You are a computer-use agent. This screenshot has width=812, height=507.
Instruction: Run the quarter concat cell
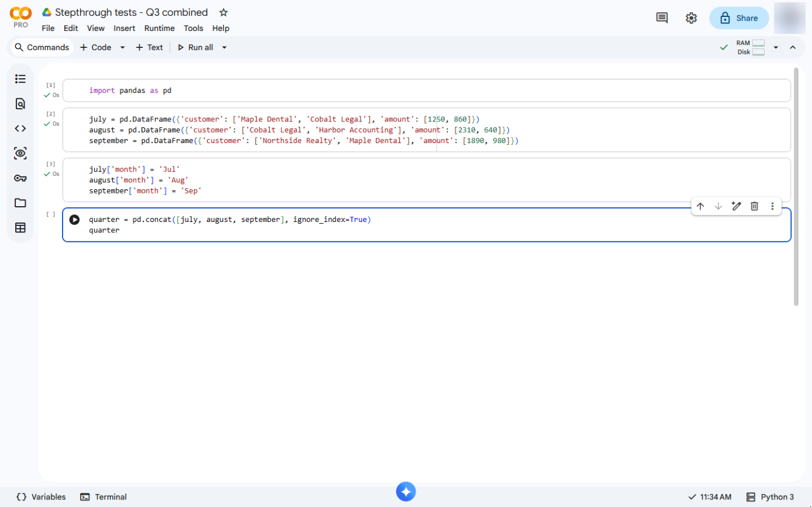74,220
